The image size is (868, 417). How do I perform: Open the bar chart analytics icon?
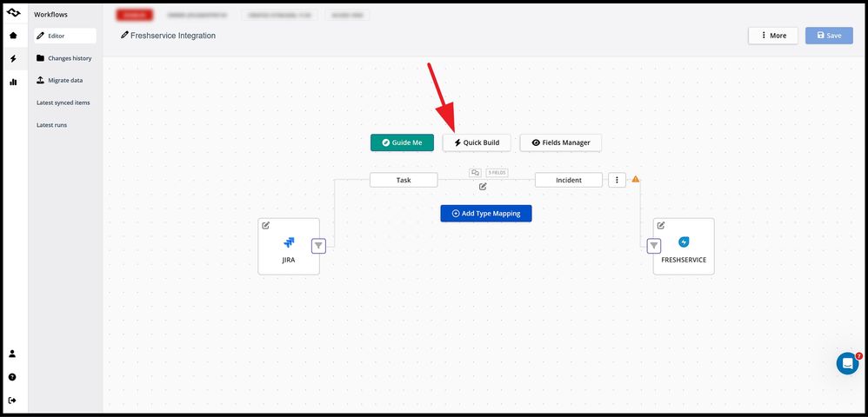[x=13, y=82]
